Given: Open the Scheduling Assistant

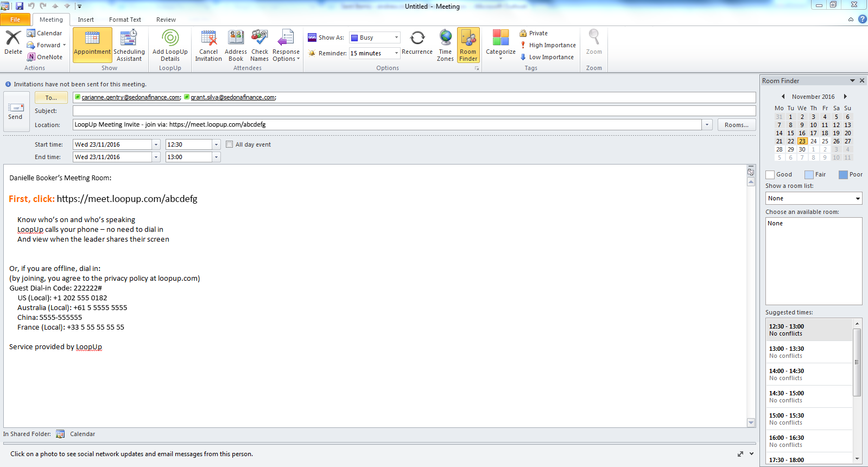Looking at the screenshot, I should click(129, 45).
